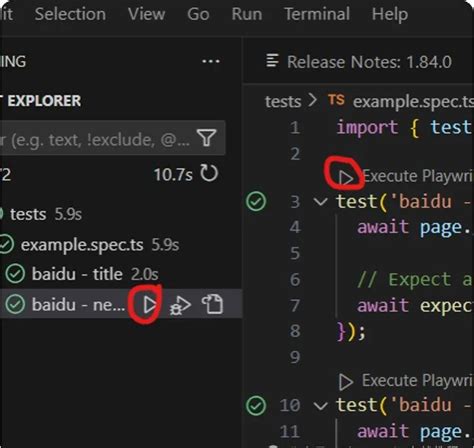The width and height of the screenshot is (474, 448).
Task: Open the Terminal menu
Action: pos(317,14)
